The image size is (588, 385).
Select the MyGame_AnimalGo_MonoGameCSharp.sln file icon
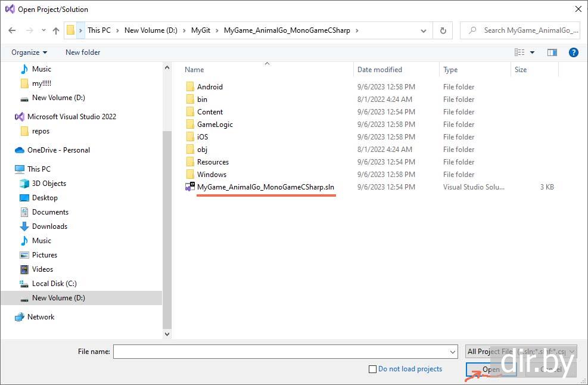pyautogui.click(x=190, y=187)
